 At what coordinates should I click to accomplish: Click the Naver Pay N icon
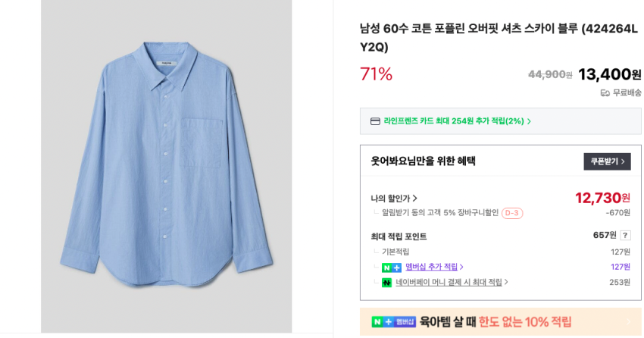[386, 283]
